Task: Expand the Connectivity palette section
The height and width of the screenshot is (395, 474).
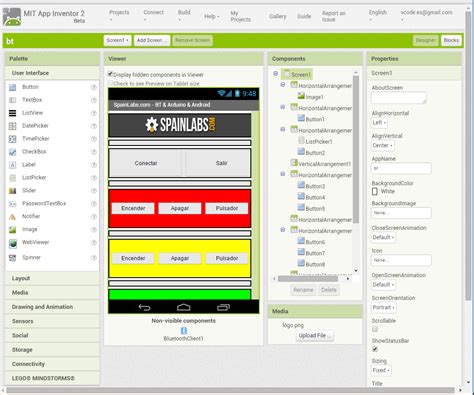Action: tap(52, 364)
